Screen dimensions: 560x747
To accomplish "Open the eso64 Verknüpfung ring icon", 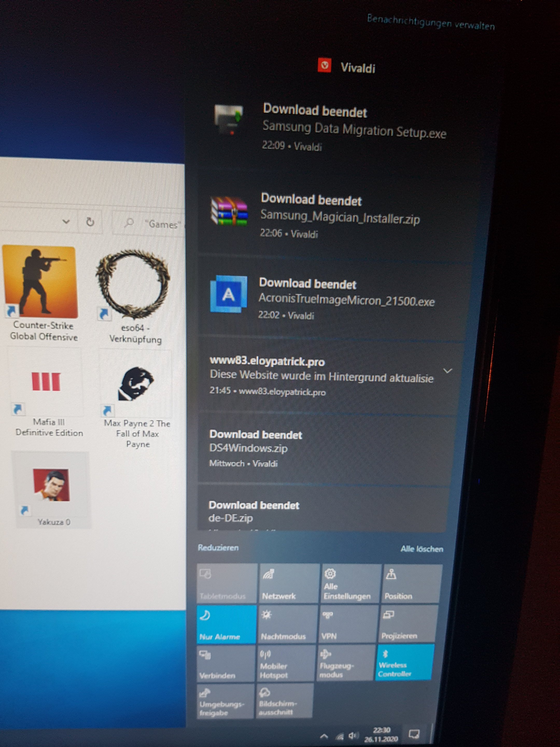I will pyautogui.click(x=133, y=284).
